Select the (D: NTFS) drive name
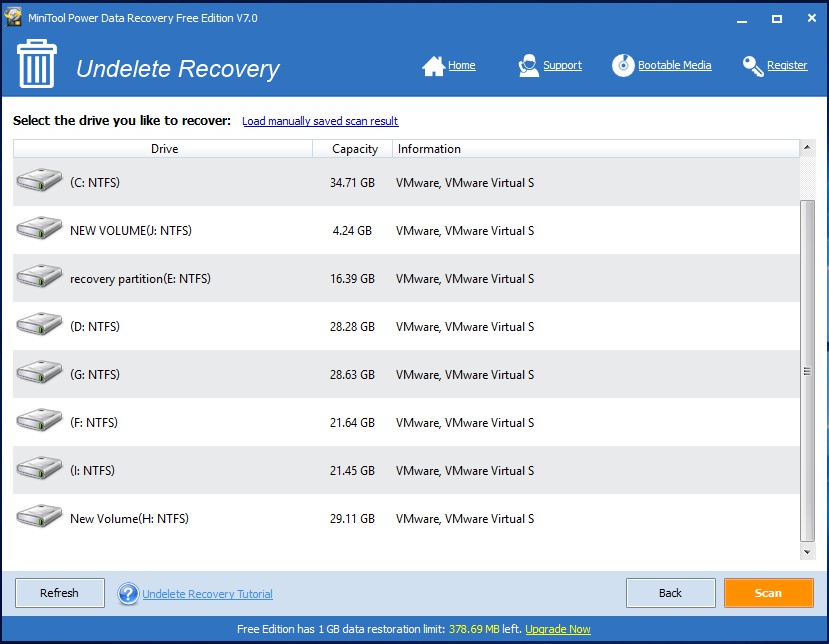Screen dimensions: 829x644 95,327
